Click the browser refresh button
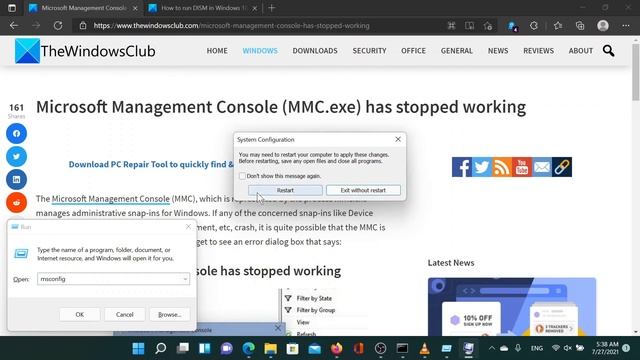The image size is (640, 360). (x=58, y=25)
